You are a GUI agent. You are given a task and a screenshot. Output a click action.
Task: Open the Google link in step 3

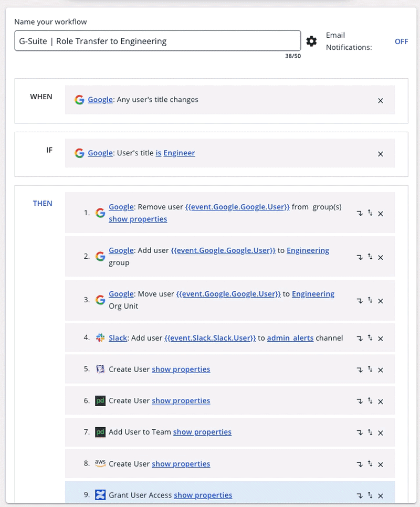tap(121, 294)
